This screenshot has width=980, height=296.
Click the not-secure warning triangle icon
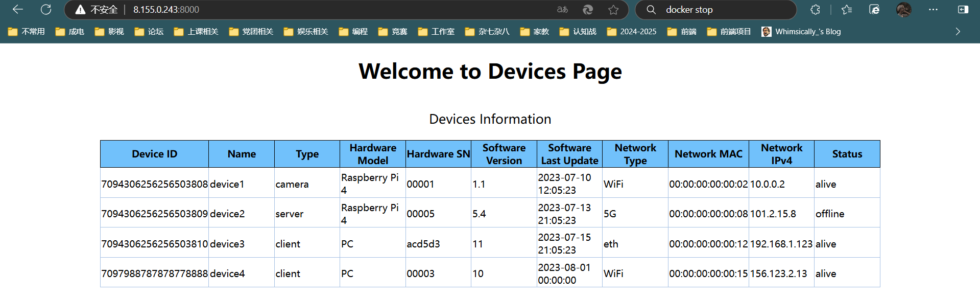point(80,10)
